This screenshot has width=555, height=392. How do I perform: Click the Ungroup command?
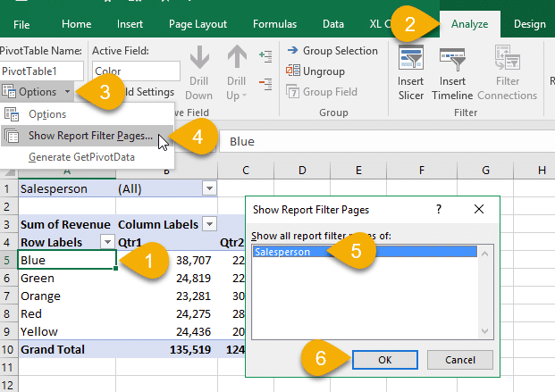tap(324, 71)
